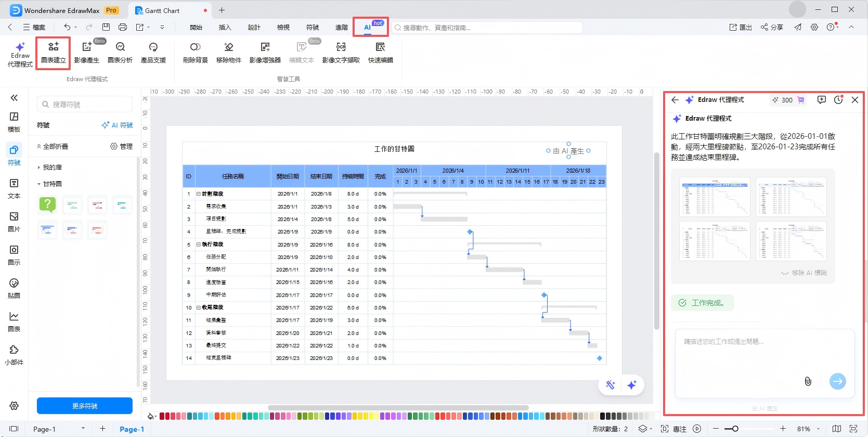Image resolution: width=868 pixels, height=437 pixels.
Task: Select the 移除物件 object removal tool
Action: (229, 53)
